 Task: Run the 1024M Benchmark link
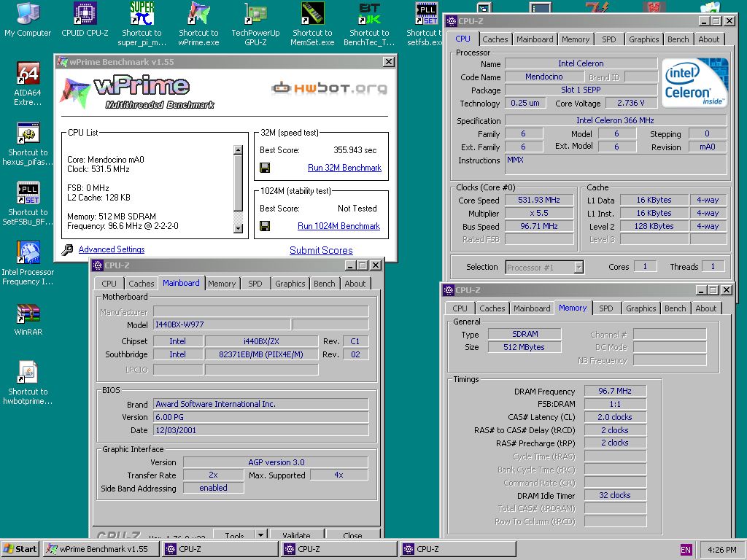(338, 226)
